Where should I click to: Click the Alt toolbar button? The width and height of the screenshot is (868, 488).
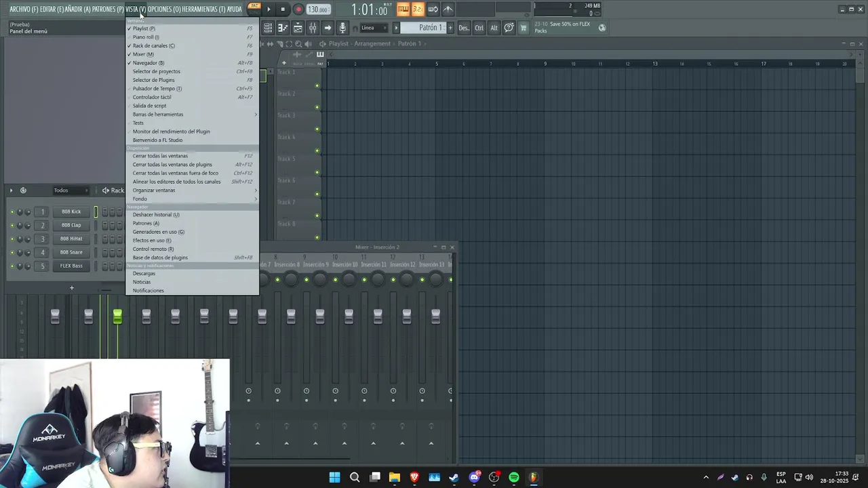[494, 28]
